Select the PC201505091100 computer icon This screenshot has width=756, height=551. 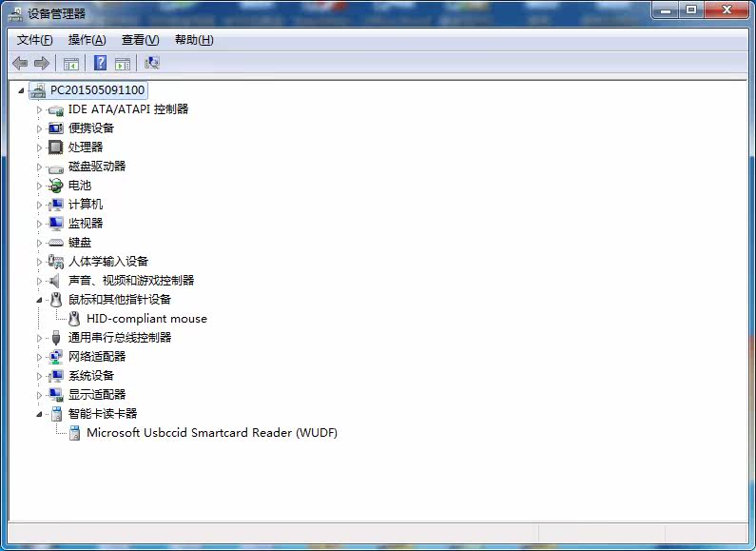[x=38, y=90]
